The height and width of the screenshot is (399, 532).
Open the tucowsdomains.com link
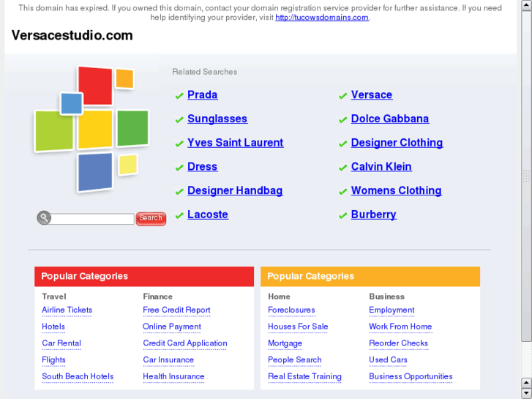pyautogui.click(x=322, y=18)
